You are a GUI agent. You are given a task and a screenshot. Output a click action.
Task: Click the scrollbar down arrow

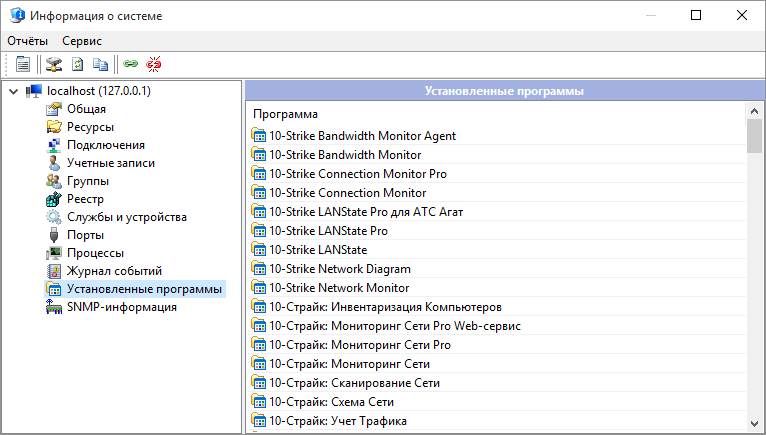tap(754, 424)
